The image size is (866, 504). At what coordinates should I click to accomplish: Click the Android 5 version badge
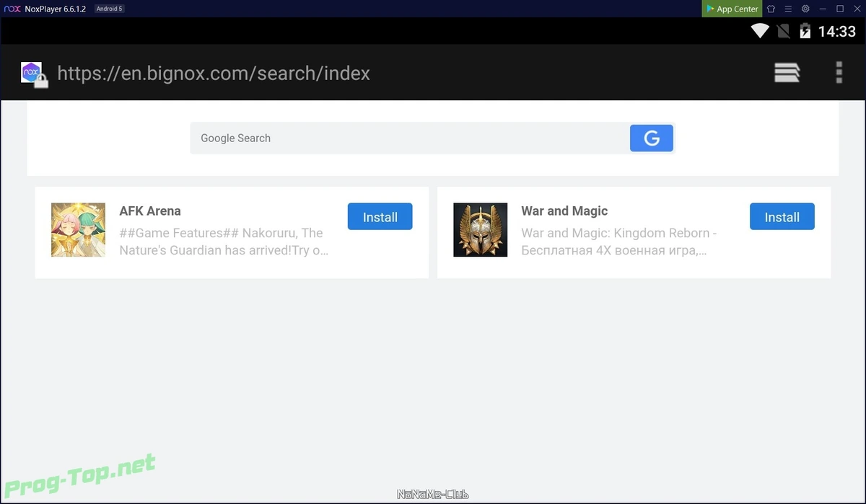click(110, 9)
